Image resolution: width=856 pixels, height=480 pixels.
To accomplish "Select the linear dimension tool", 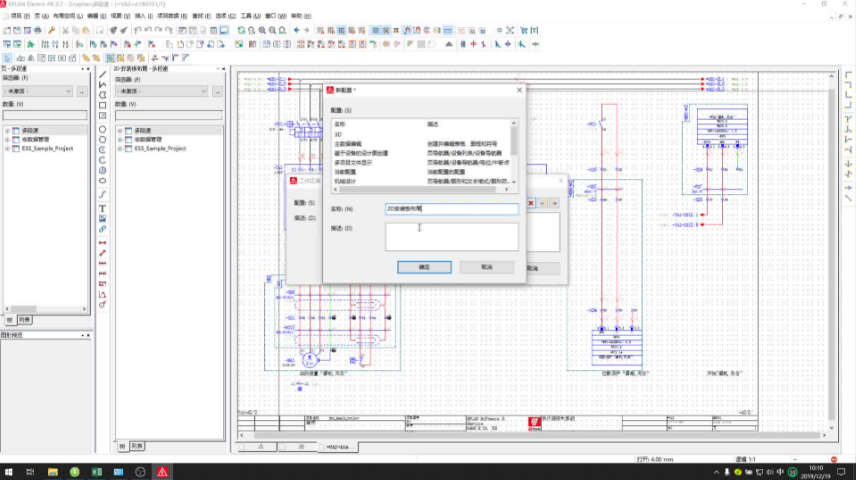I will 102,242.
